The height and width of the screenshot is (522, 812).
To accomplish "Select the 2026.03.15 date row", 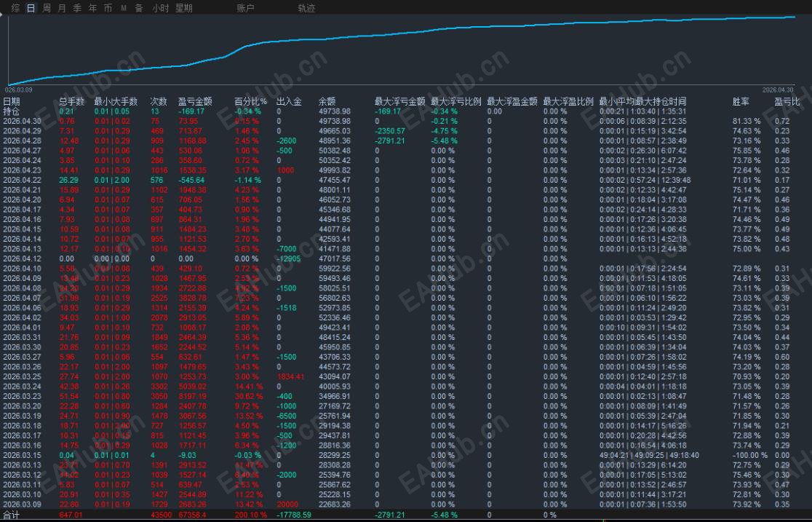I will [22, 455].
